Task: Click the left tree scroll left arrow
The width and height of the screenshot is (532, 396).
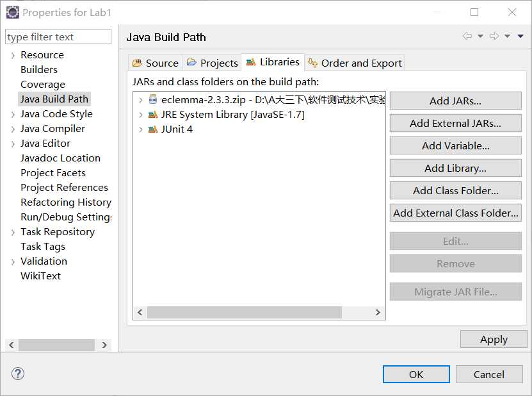Action: pos(12,345)
